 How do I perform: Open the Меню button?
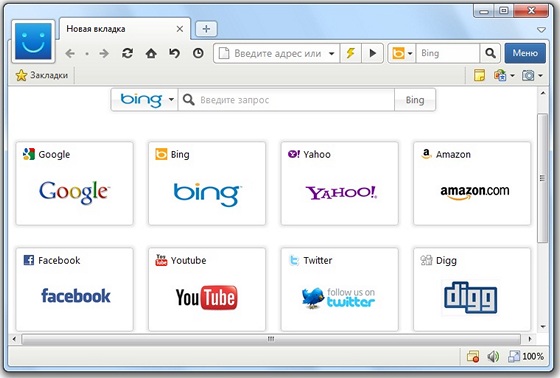click(525, 53)
